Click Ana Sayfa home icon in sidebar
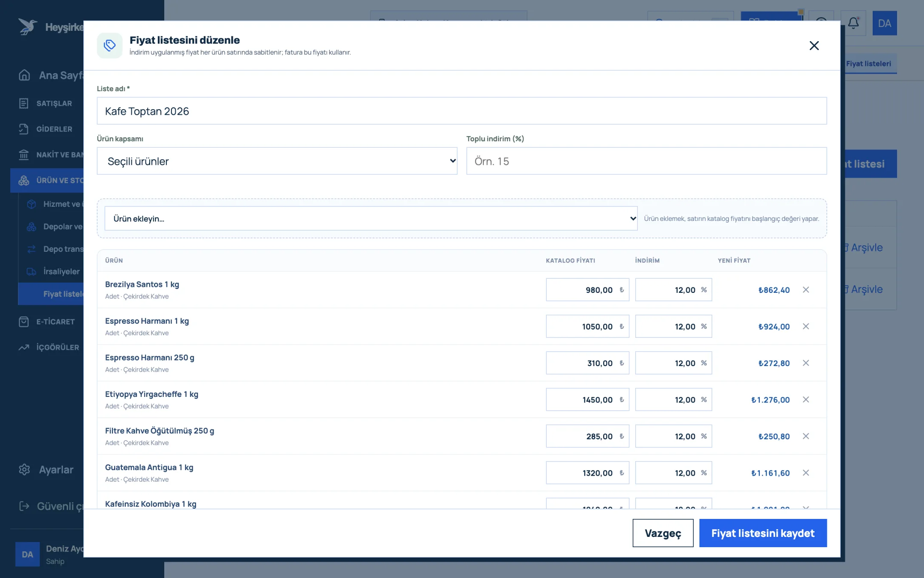 click(x=24, y=75)
